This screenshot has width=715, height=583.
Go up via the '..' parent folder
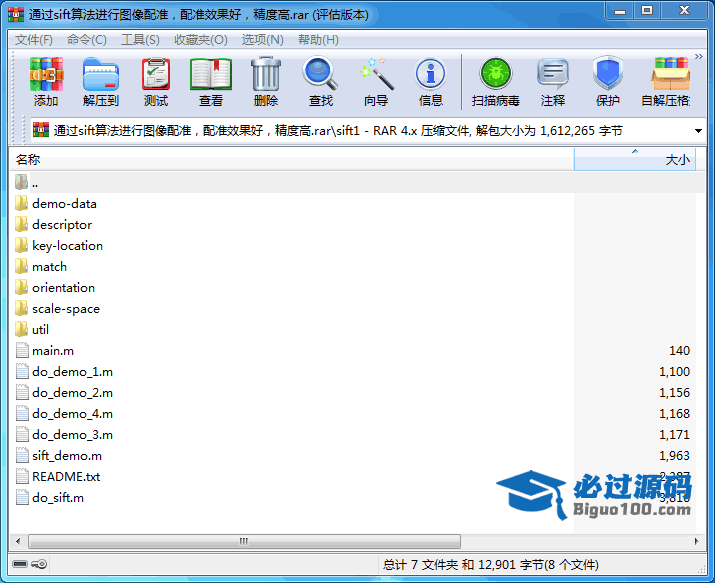35,183
